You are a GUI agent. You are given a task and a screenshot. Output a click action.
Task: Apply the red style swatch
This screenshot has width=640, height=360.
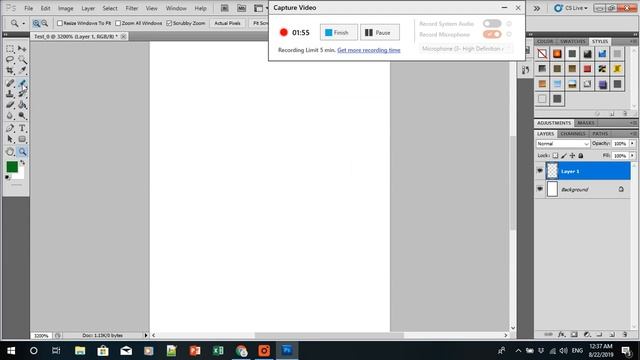tap(587, 69)
